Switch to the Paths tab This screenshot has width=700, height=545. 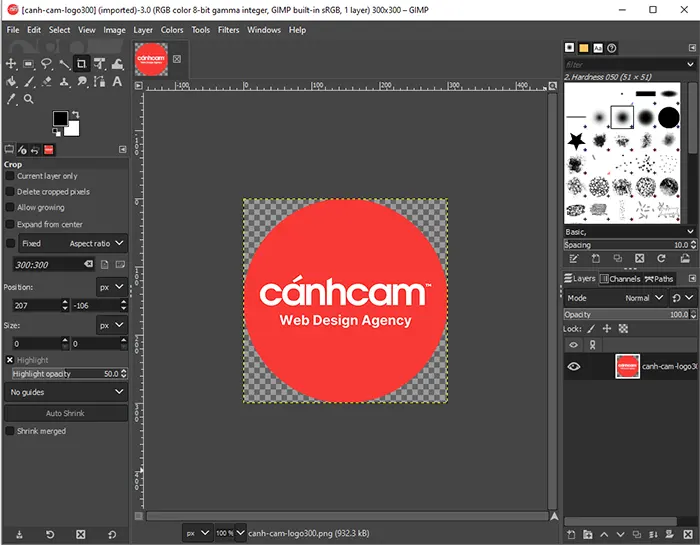pyautogui.click(x=659, y=279)
